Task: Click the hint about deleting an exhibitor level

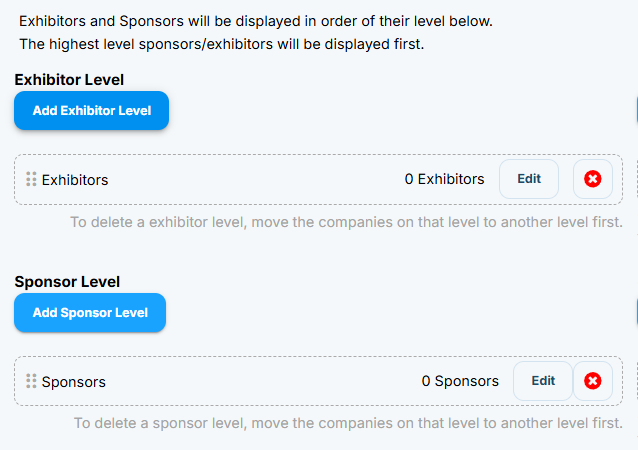Action: tap(346, 222)
